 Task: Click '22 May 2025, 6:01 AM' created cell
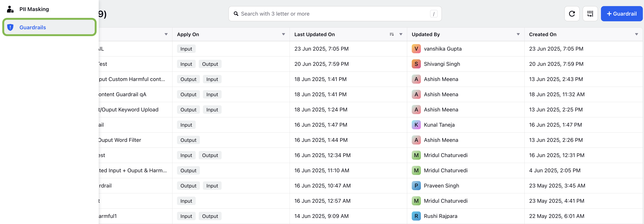coord(557,216)
